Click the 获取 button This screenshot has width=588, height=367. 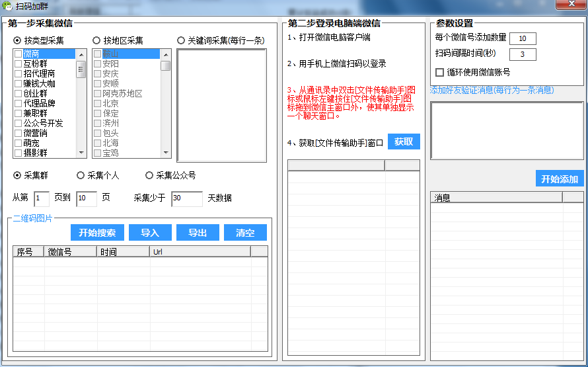(404, 142)
